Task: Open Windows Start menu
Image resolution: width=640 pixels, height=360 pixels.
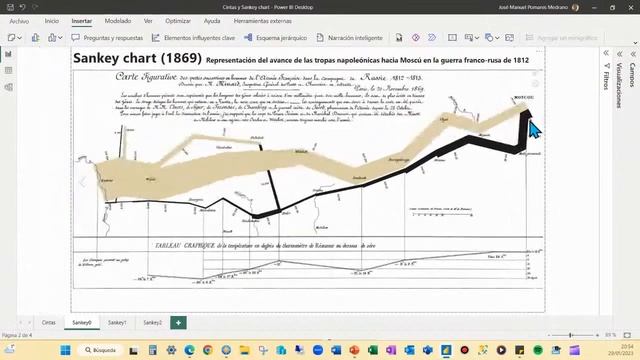Action: (x=65, y=350)
